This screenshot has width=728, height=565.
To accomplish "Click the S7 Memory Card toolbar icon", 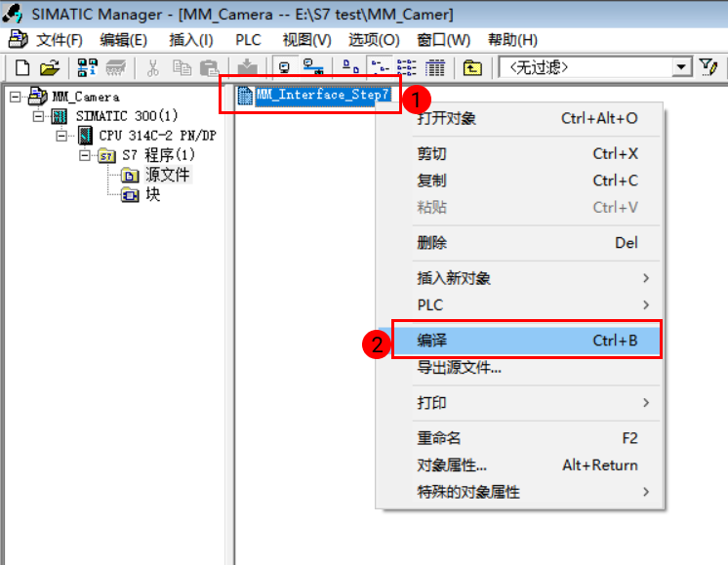I will pyautogui.click(x=115, y=67).
